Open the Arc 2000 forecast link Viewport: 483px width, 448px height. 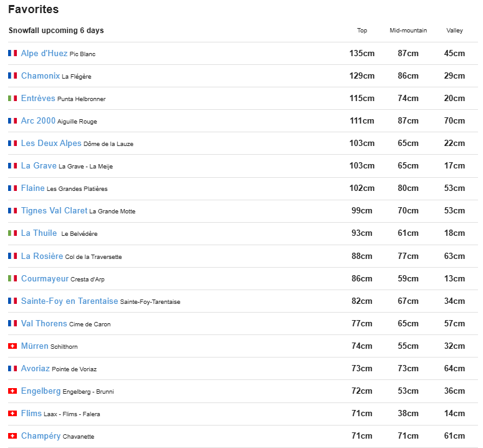coord(38,121)
